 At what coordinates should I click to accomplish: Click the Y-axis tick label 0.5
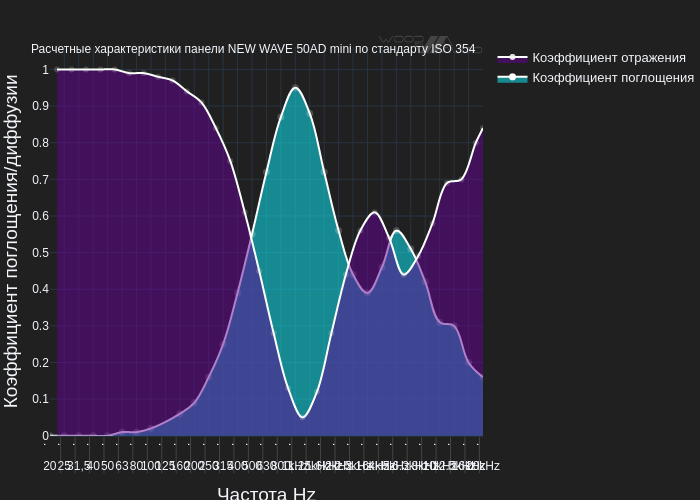click(39, 253)
